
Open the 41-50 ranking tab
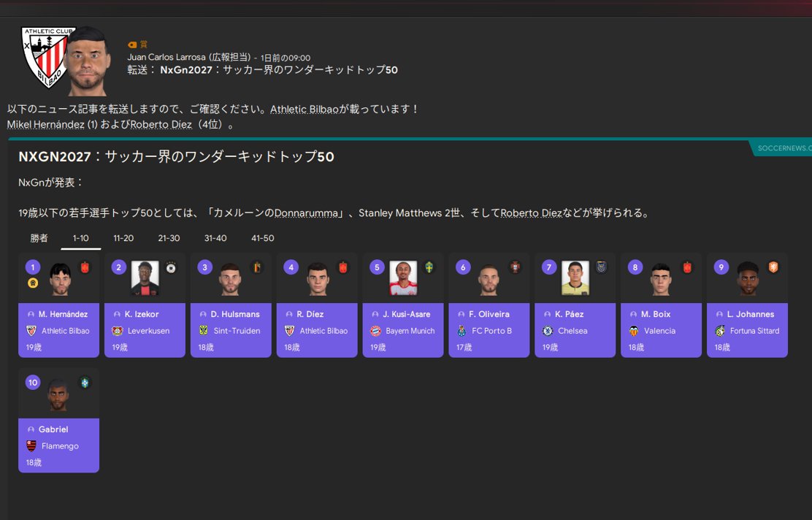[x=263, y=238]
